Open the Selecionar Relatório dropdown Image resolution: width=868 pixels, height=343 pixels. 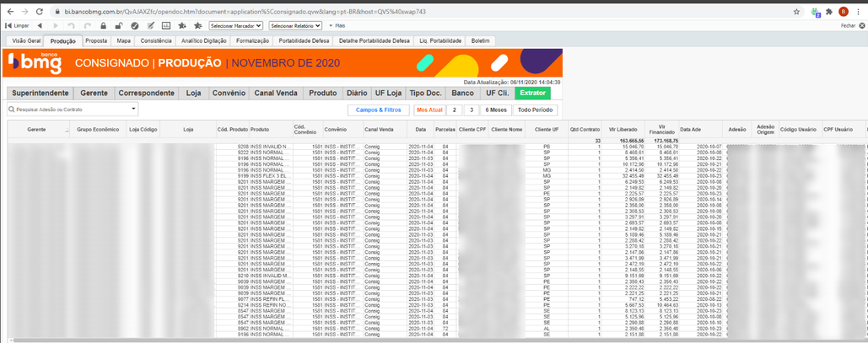point(295,25)
